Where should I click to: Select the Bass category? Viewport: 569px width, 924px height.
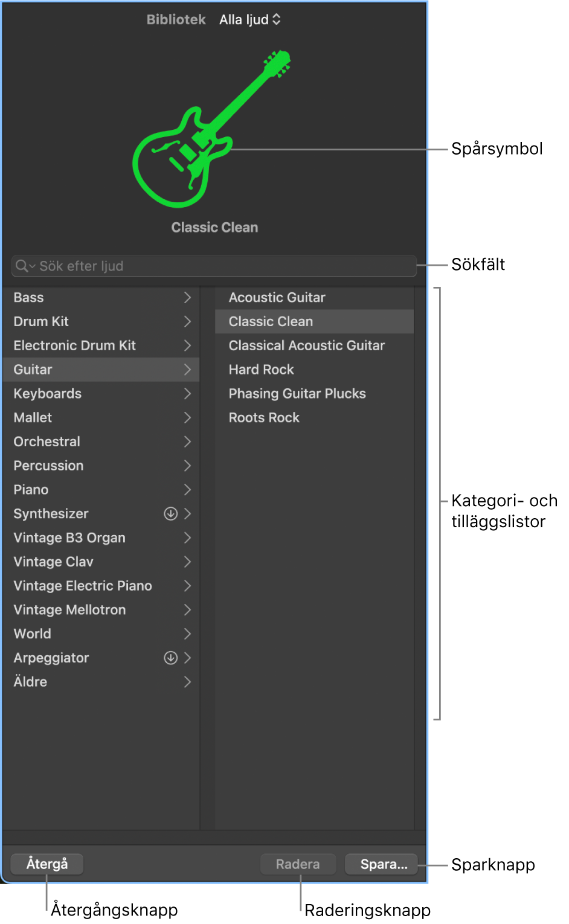[101, 298]
